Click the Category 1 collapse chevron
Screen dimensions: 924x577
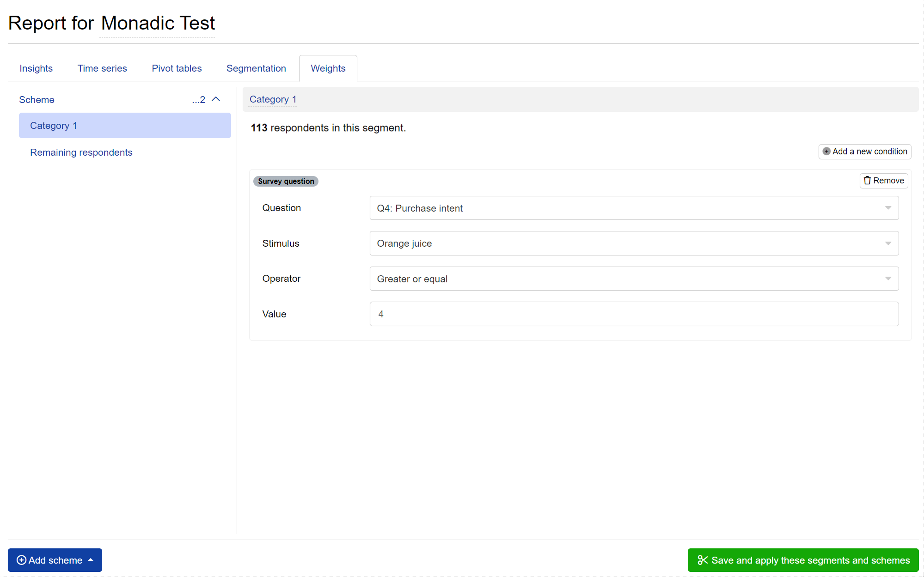[216, 100]
